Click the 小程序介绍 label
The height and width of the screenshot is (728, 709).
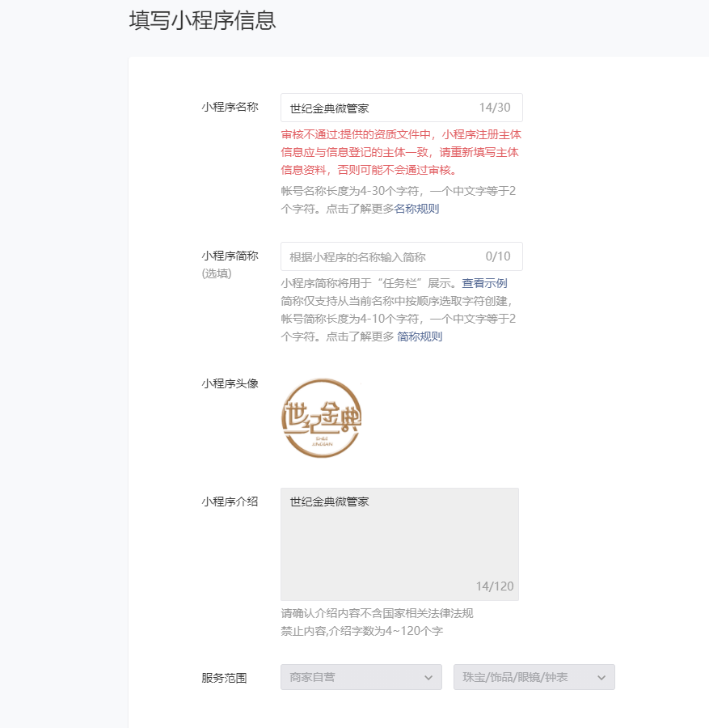coord(230,502)
